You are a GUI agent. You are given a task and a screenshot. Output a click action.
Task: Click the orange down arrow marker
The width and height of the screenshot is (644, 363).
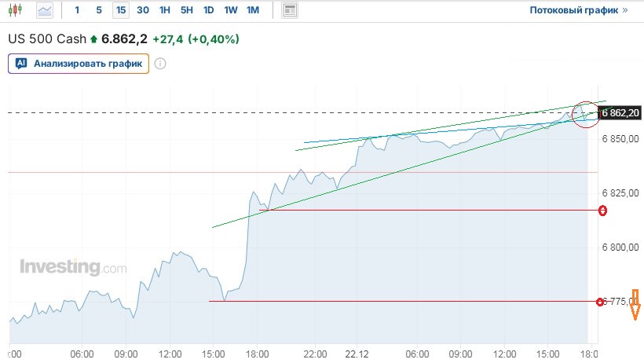(635, 305)
